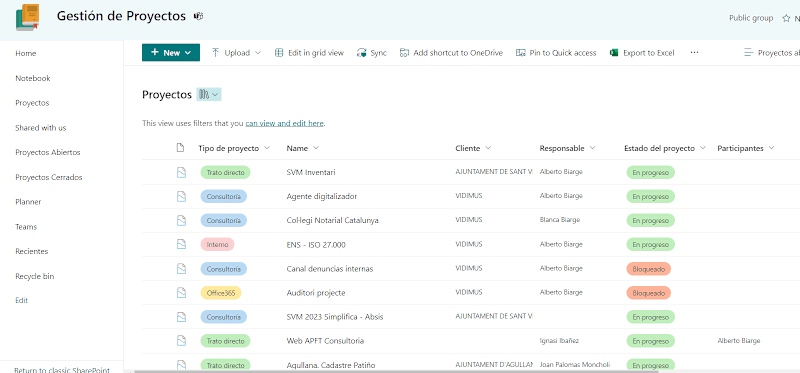
Task: Click the file icon for Web APFT Consultoria
Action: [181, 340]
